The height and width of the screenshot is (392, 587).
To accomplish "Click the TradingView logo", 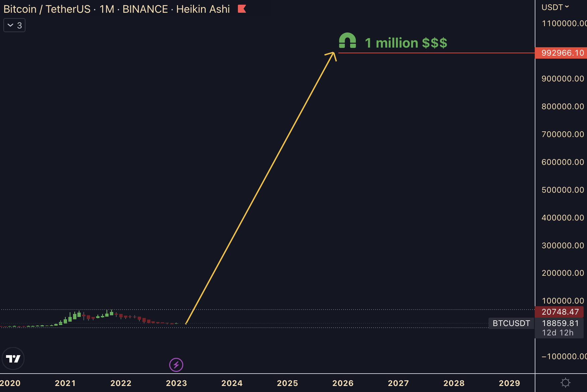I will coord(13,358).
